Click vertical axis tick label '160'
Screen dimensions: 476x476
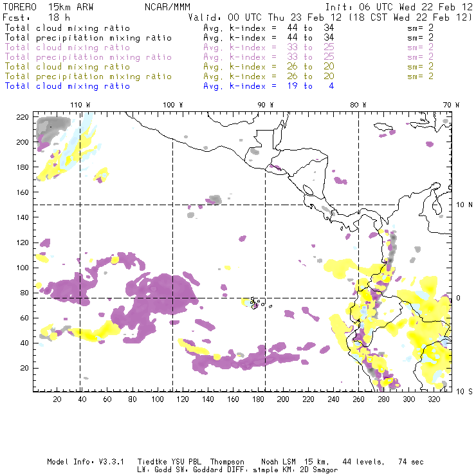tap(23, 192)
